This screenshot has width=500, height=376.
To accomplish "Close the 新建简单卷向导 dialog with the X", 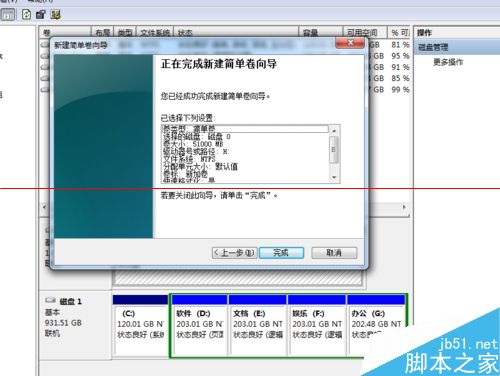I will (x=350, y=43).
